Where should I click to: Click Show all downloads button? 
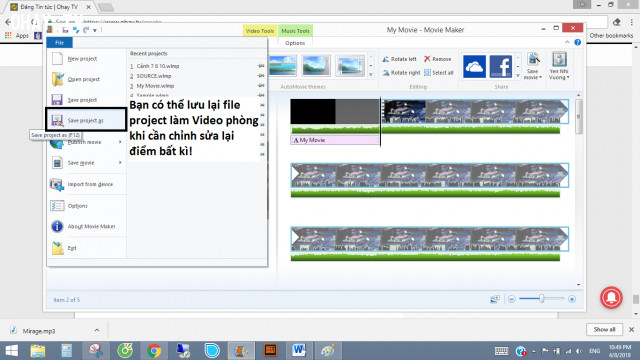coord(604,329)
